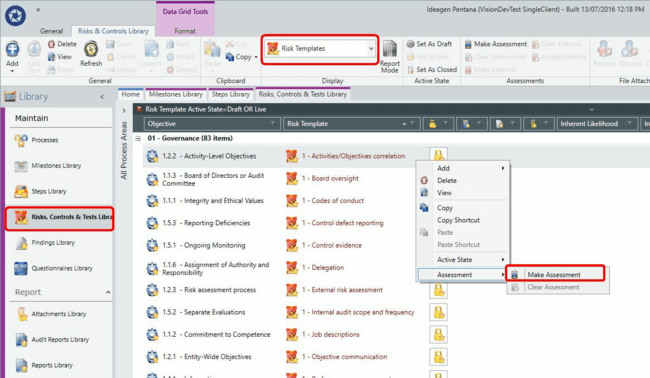
Task: Switch to the Risks, Controls & Tests Library document tab
Action: click(303, 94)
